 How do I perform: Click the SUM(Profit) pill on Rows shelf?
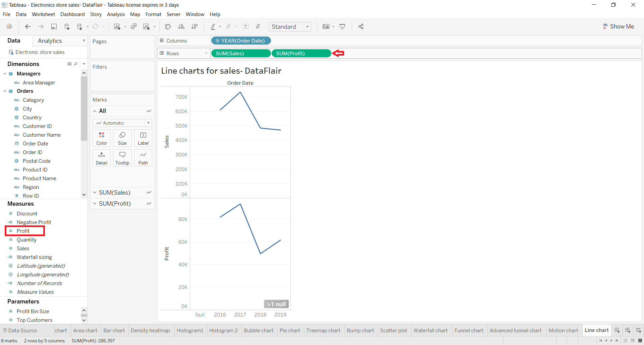(301, 53)
